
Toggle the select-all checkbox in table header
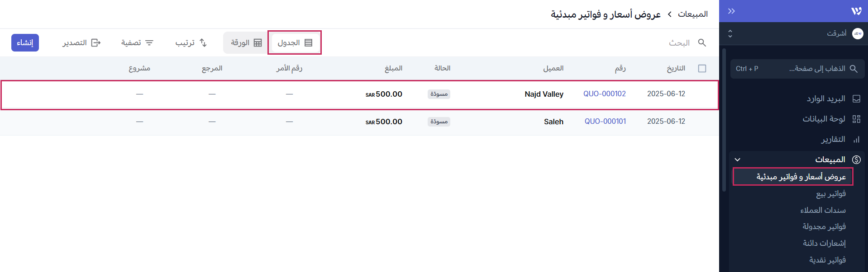(702, 69)
